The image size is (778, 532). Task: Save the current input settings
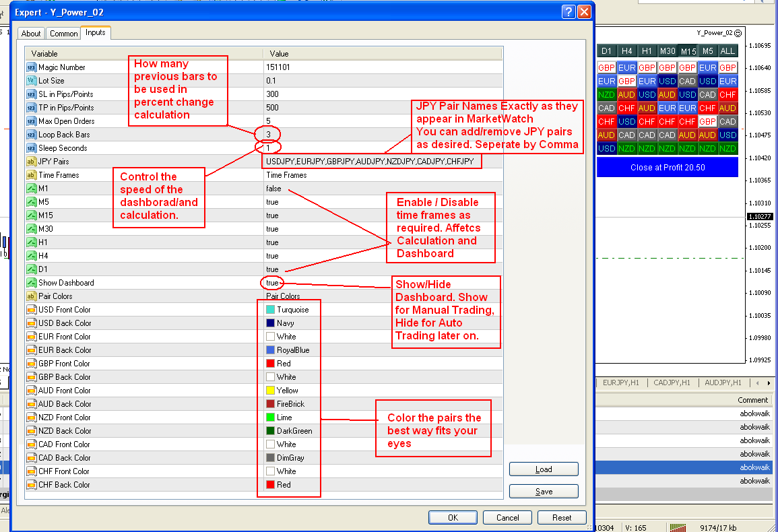(x=544, y=492)
